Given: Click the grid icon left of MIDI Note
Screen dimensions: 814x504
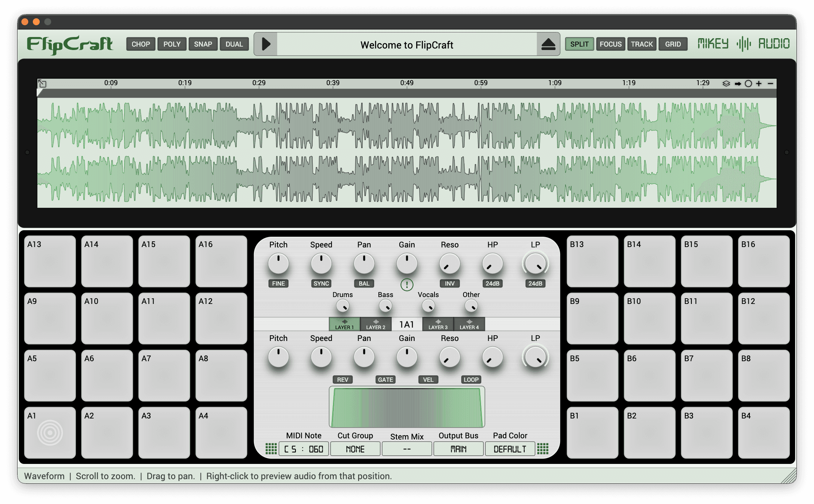Looking at the screenshot, I should (x=271, y=449).
